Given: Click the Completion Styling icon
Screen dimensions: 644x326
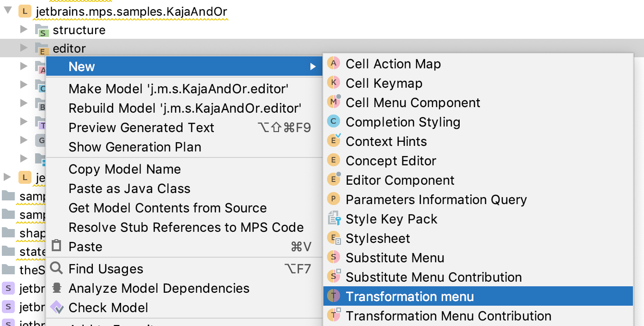Looking at the screenshot, I should coord(334,122).
